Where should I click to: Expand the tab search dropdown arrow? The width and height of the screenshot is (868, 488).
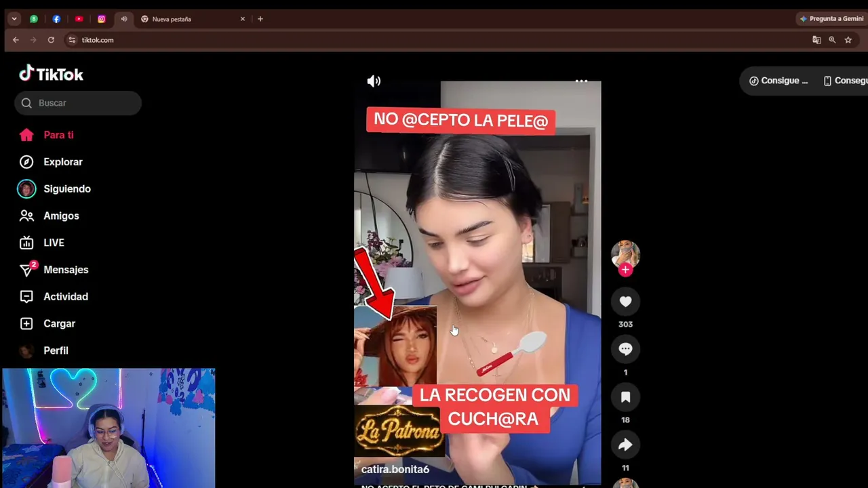[14, 19]
